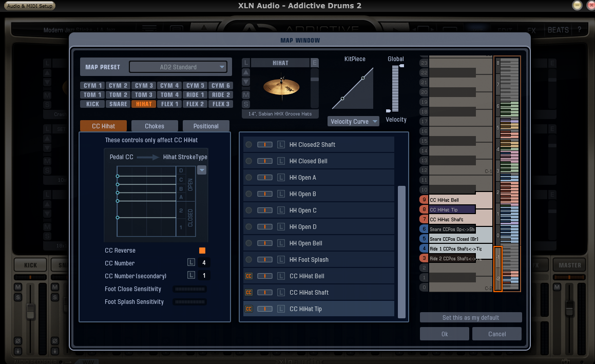Click the L button left of HIHAT kitpiece header
The width and height of the screenshot is (595, 364).
[246, 63]
